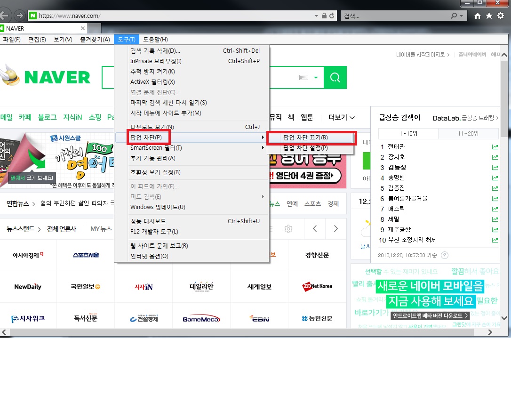Select 팝업 차단 설정(P)
Screen dimensions: 511x420
pos(310,148)
